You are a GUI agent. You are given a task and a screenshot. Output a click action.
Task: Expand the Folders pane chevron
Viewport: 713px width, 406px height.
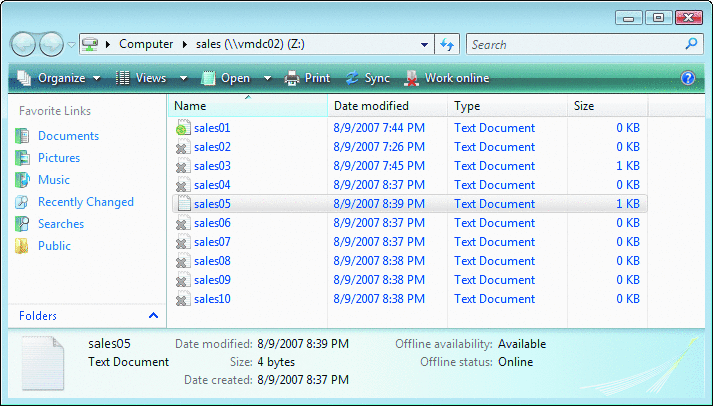[x=153, y=316]
